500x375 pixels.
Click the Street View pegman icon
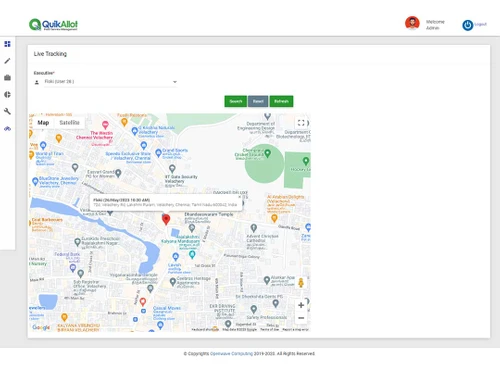(301, 283)
